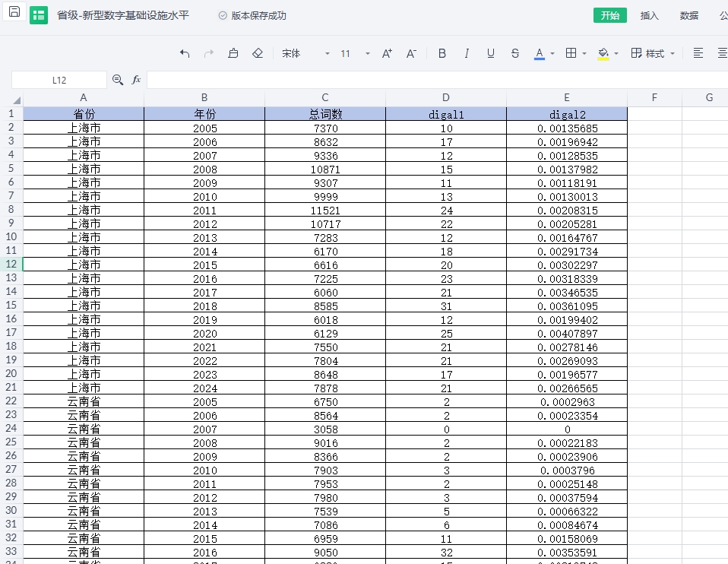Switch to the 数据 tab

coord(689,15)
